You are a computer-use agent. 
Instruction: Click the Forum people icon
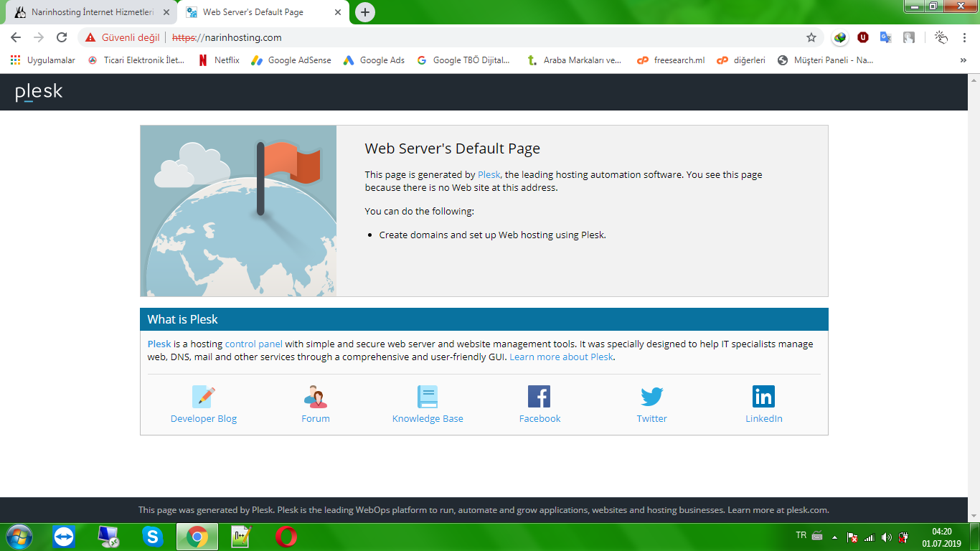pyautogui.click(x=316, y=396)
